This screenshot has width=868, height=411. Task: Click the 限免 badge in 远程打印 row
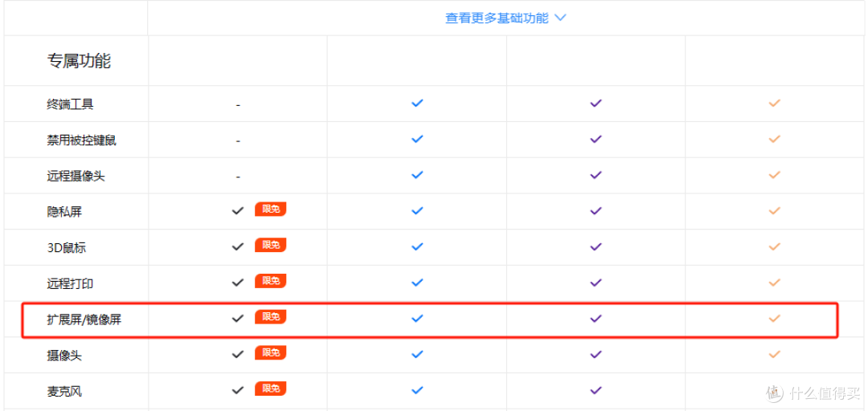coord(270,281)
